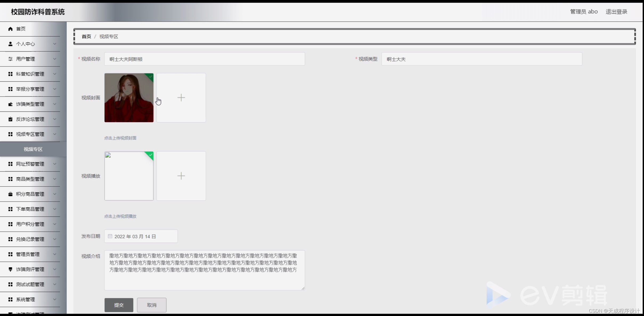
Task: Click the plus icon to upload video cover
Action: pyautogui.click(x=181, y=98)
